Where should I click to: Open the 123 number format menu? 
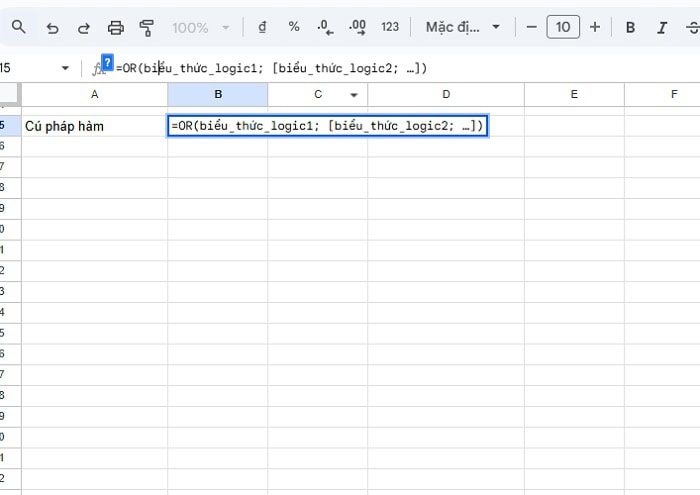point(390,27)
